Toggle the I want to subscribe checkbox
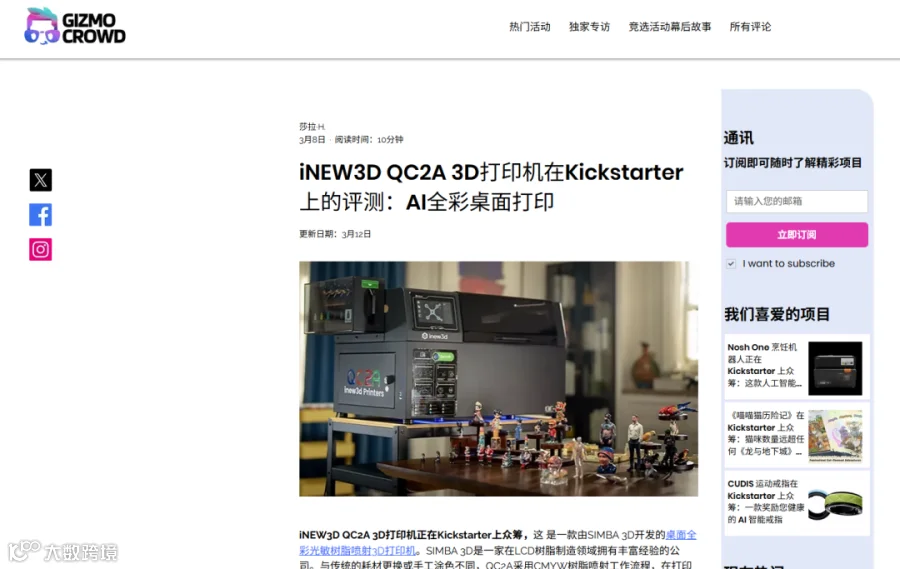Viewport: 900px width, 569px height. coord(731,264)
